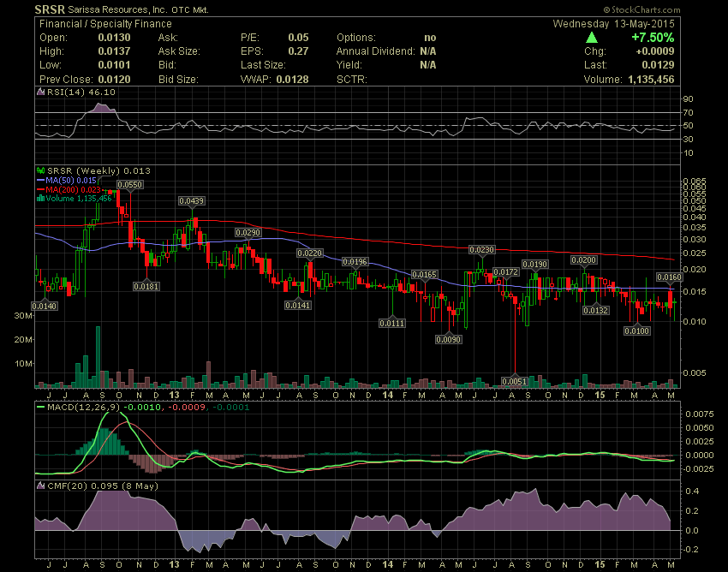Screen dimensions: 728x572
Task: Click the 0.0200 price high label
Action: point(583,260)
